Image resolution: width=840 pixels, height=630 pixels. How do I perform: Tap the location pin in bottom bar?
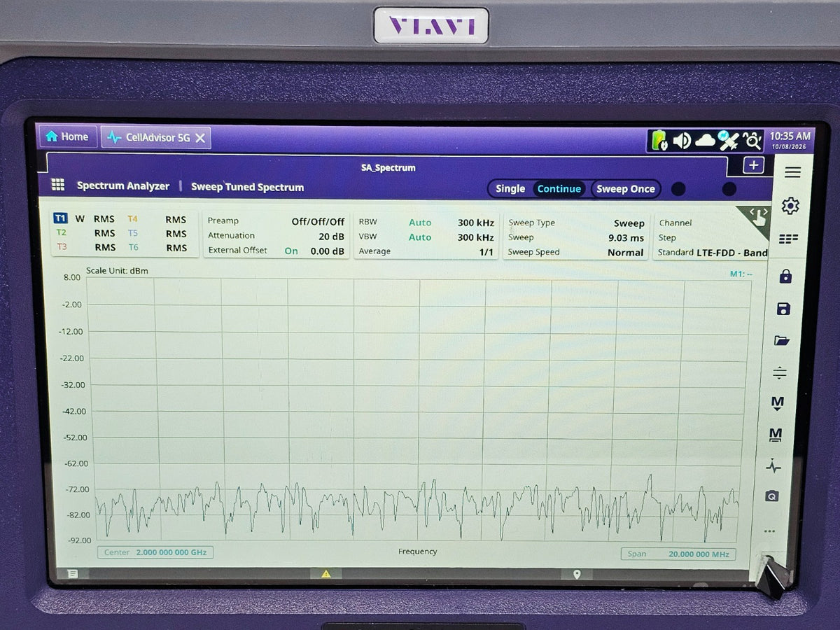click(577, 575)
